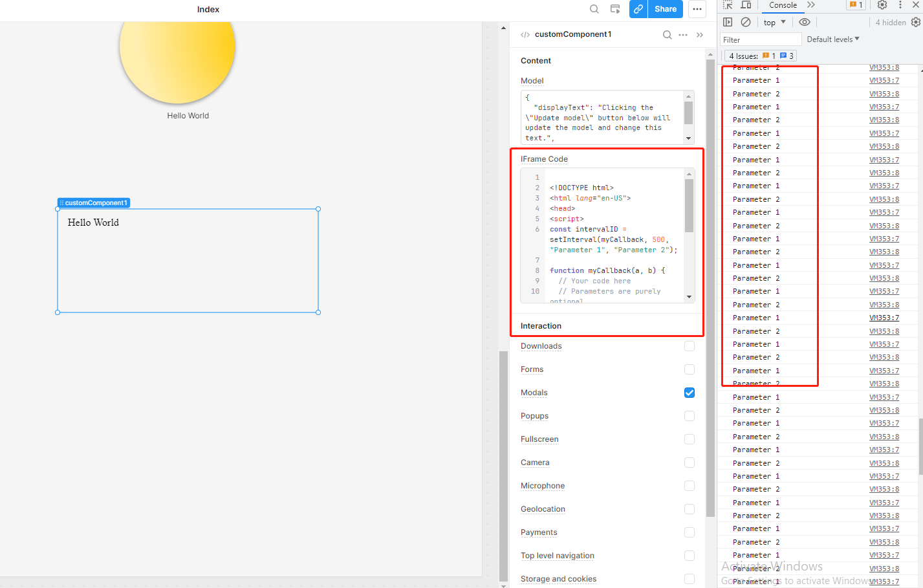Create live expression with the eye icon

click(805, 22)
